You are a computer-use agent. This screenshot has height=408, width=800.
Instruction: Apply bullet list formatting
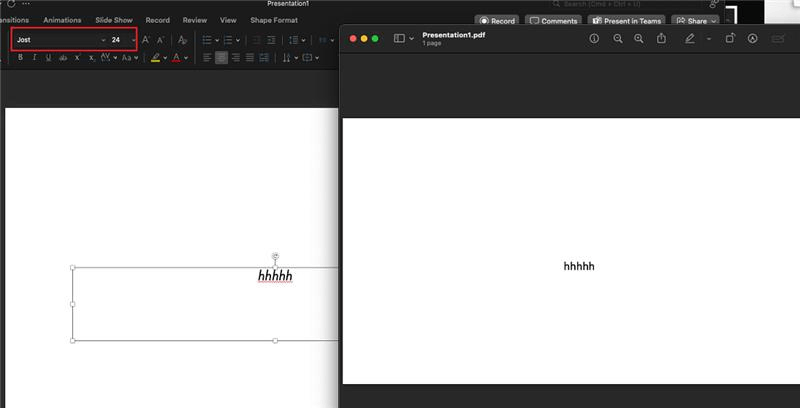click(x=207, y=40)
